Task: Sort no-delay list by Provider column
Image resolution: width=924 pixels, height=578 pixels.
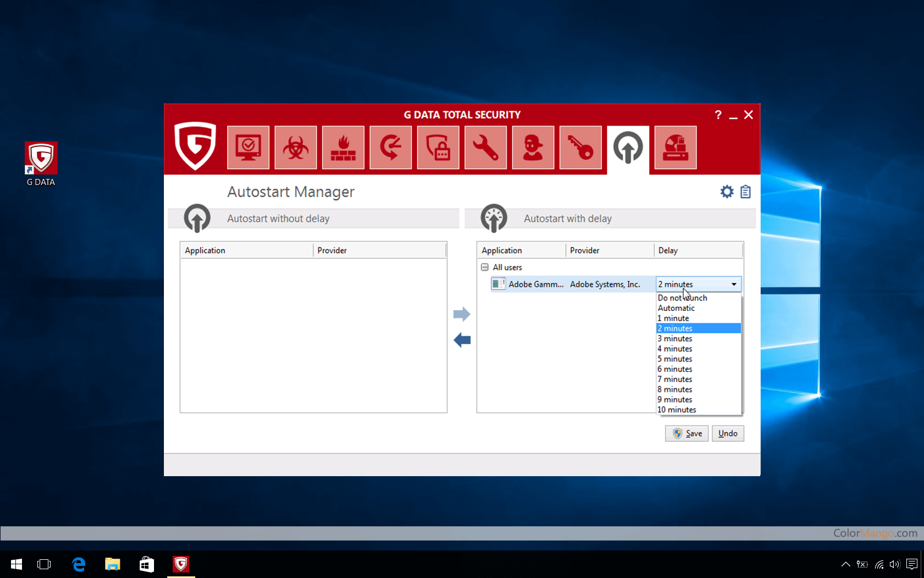Action: (380, 250)
